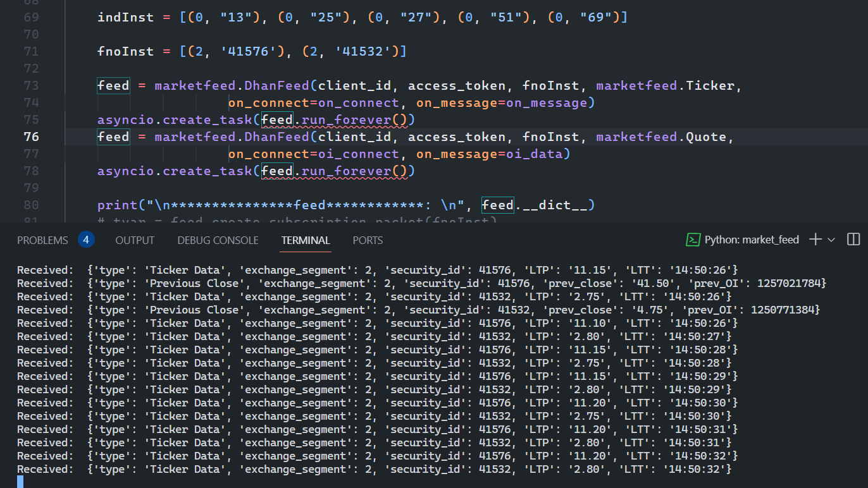The height and width of the screenshot is (488, 868).
Task: Click the Python: market_feed terminal icon
Action: (693, 240)
